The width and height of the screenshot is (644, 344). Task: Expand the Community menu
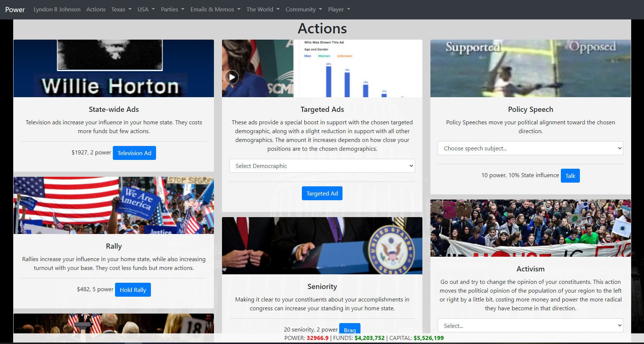[x=304, y=9]
